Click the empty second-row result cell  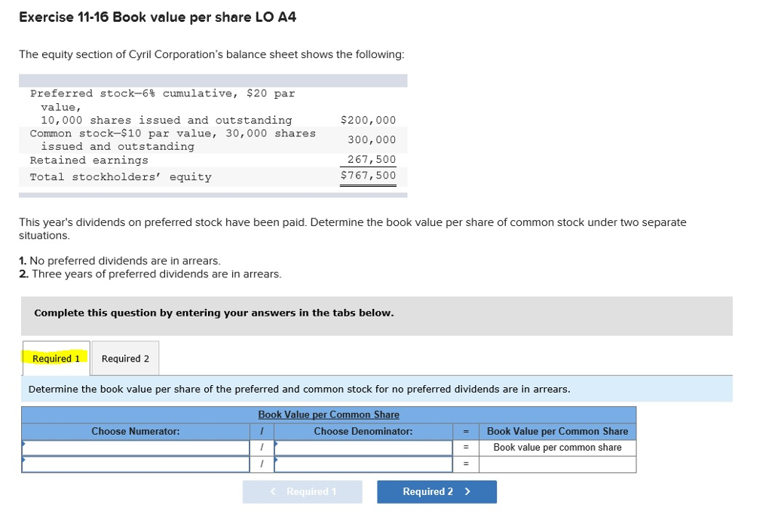click(557, 464)
